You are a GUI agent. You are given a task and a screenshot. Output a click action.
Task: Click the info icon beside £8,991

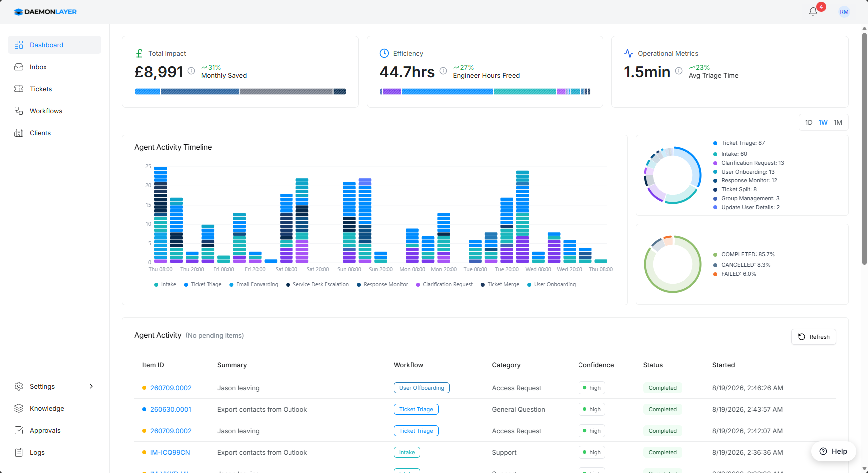(191, 71)
